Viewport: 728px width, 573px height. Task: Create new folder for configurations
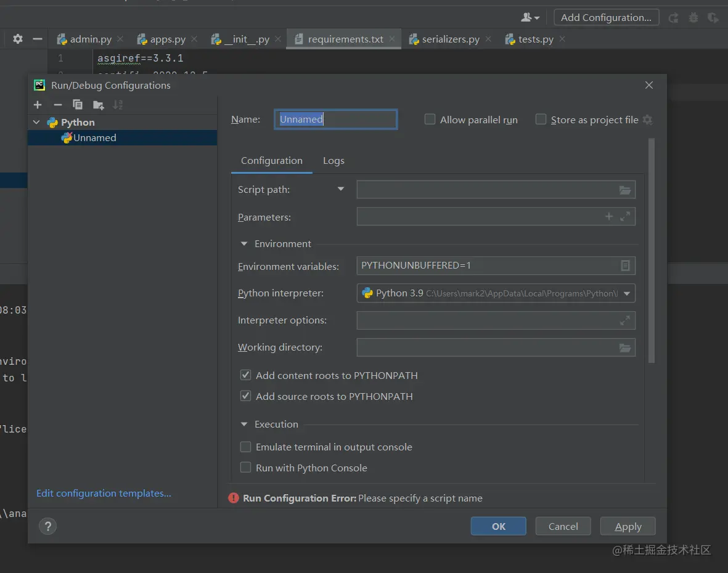(x=98, y=105)
